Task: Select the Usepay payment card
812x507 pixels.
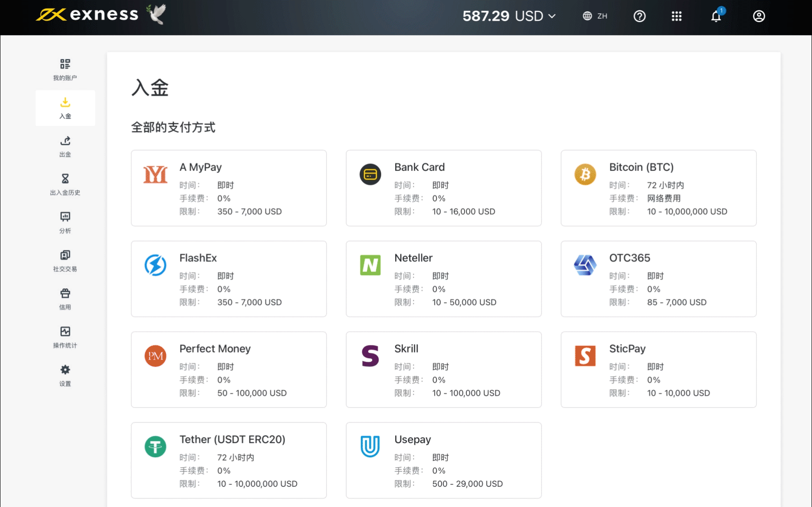Action: pos(443,460)
